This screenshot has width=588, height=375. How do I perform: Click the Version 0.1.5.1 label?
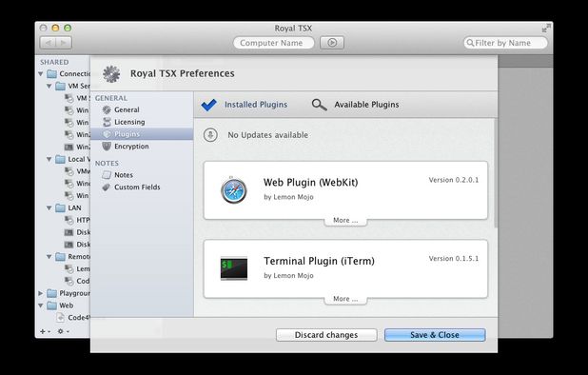454,259
